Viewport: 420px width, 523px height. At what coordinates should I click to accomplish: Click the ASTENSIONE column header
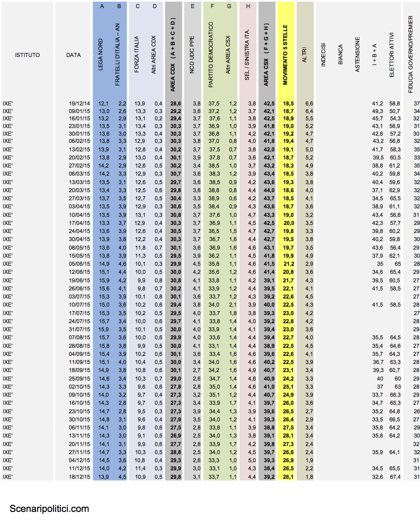[x=358, y=55]
